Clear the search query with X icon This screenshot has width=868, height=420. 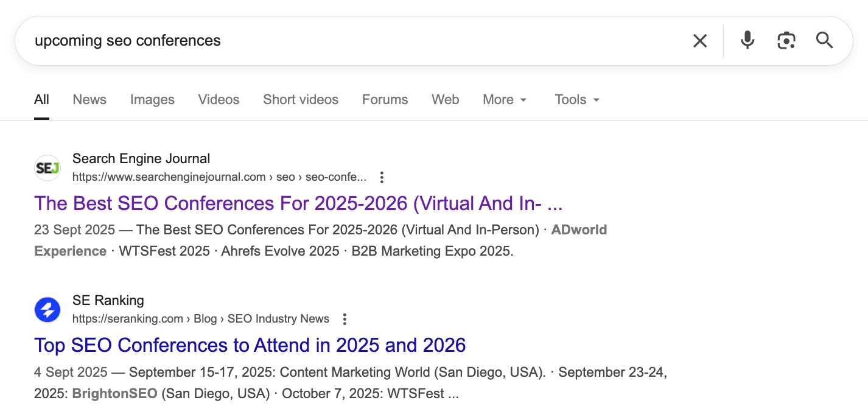click(700, 41)
